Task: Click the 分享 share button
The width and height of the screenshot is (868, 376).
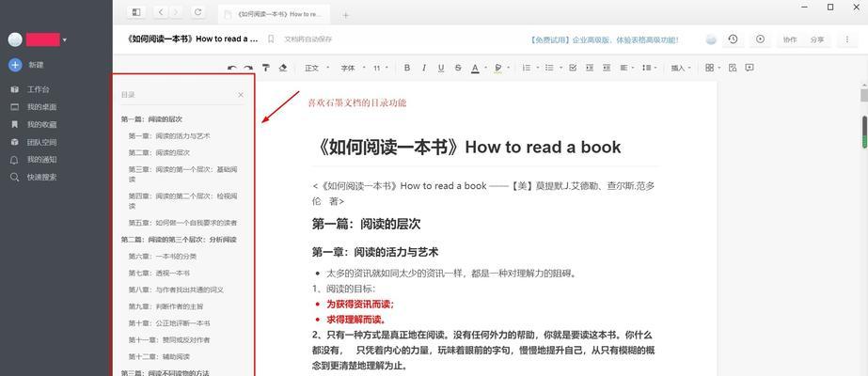Action: tap(817, 39)
